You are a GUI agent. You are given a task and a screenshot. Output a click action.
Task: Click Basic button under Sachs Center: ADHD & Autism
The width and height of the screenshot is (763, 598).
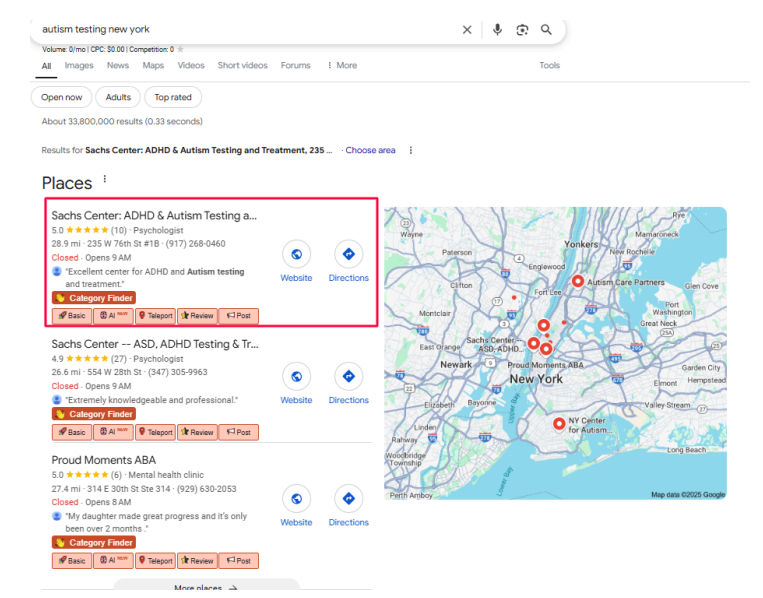coord(72,316)
